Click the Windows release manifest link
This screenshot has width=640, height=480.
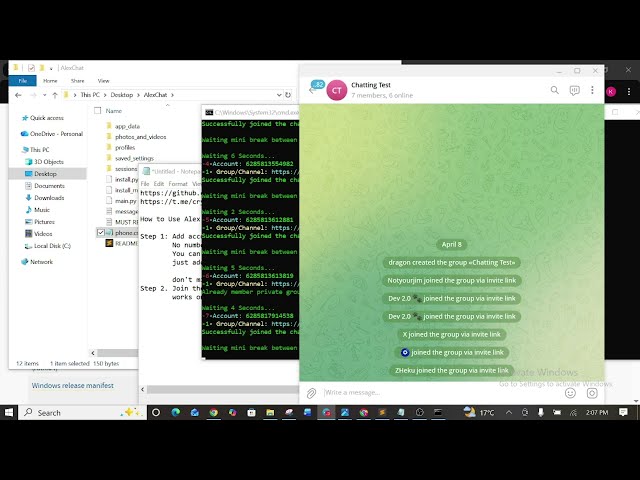pos(73,385)
